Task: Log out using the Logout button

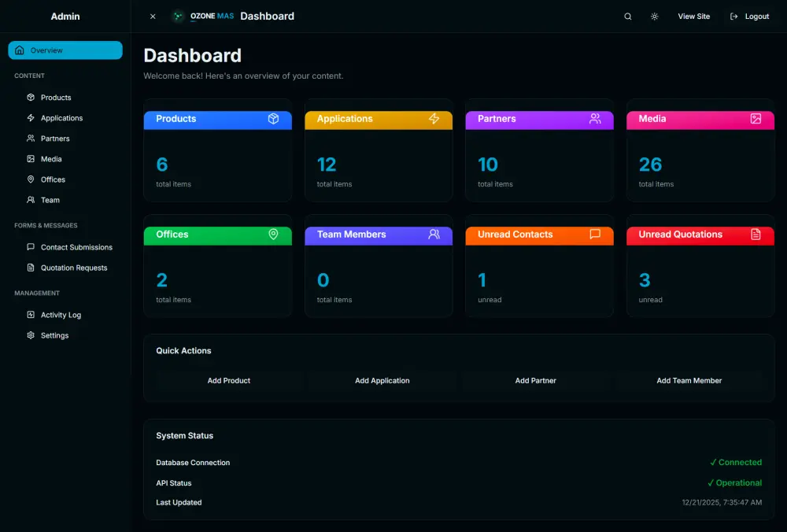Action: pos(749,17)
